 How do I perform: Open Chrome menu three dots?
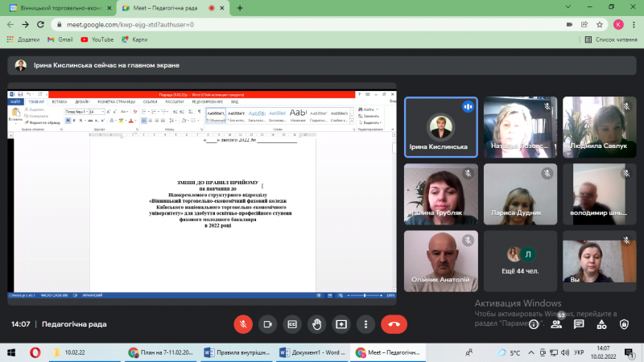(634, 25)
